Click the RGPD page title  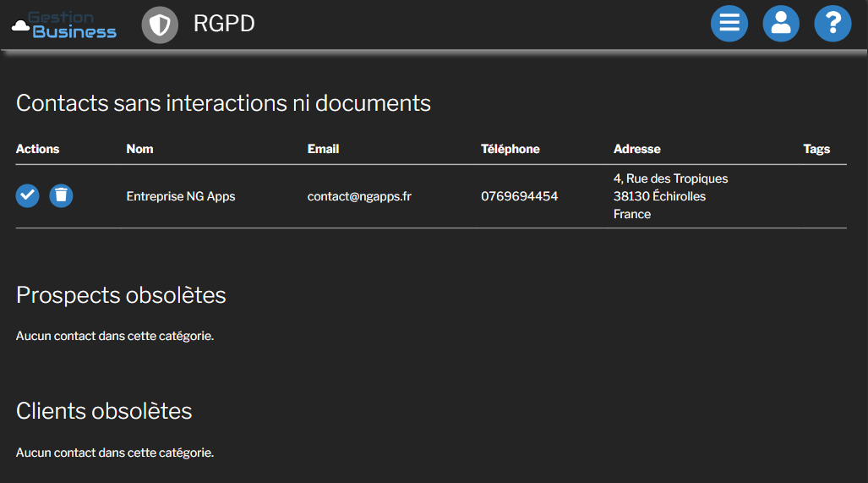click(224, 24)
